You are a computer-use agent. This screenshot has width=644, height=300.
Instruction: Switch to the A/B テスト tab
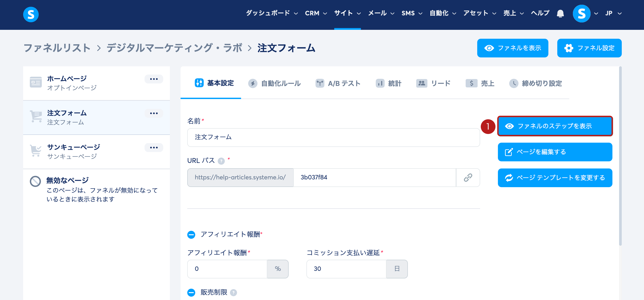click(338, 83)
